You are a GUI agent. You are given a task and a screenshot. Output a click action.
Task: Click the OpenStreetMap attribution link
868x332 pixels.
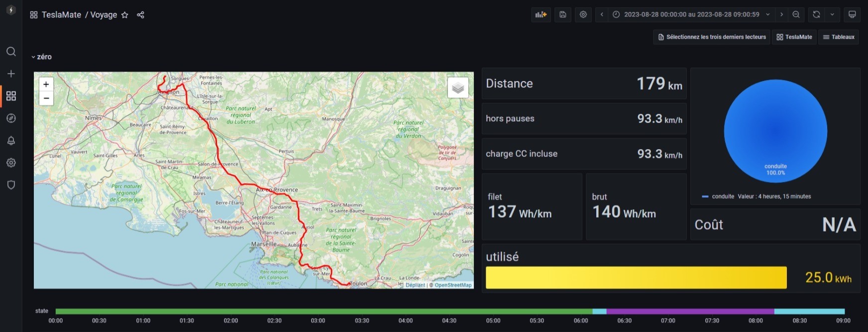pos(453,285)
